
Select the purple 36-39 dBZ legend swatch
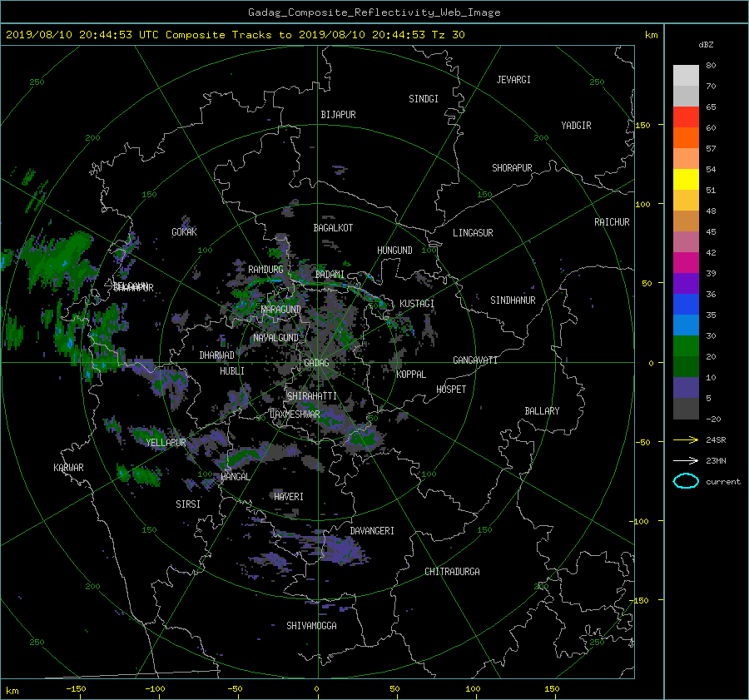click(x=686, y=284)
